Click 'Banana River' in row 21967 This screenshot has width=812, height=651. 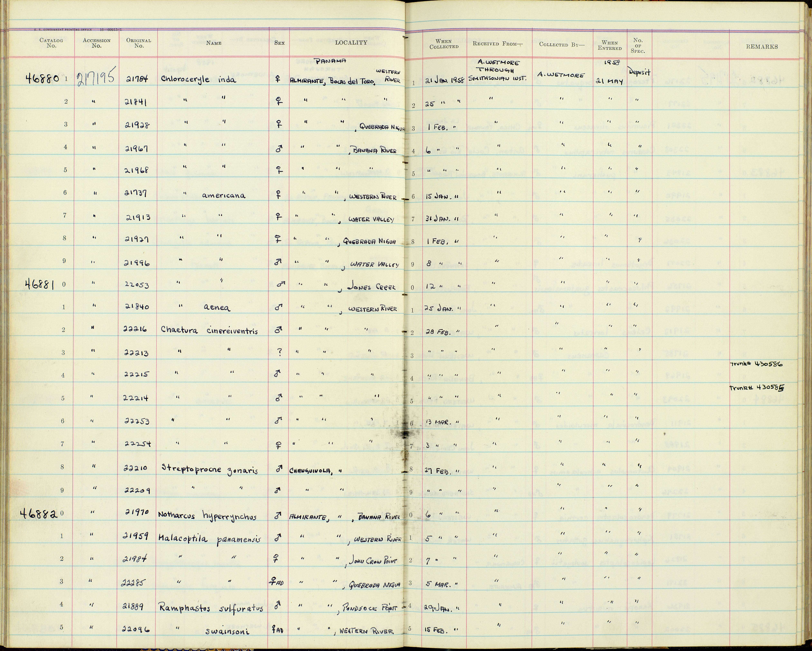click(374, 151)
